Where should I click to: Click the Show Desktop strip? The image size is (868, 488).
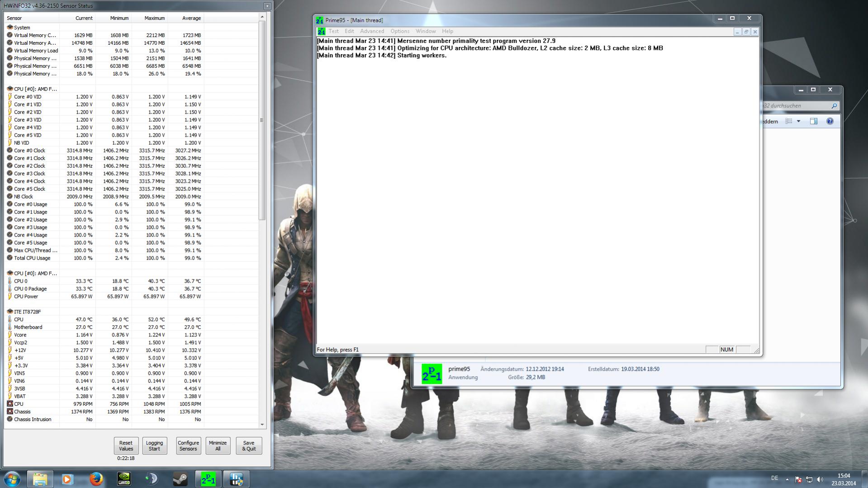click(864, 479)
